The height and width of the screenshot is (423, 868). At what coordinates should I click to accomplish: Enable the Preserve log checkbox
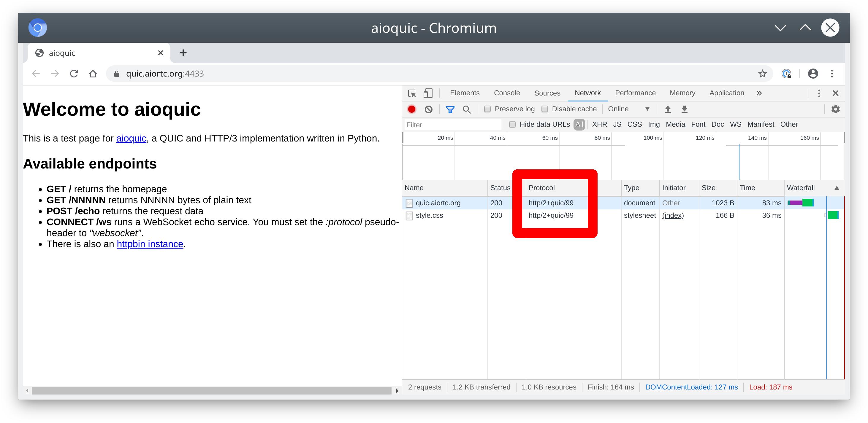tap(487, 109)
